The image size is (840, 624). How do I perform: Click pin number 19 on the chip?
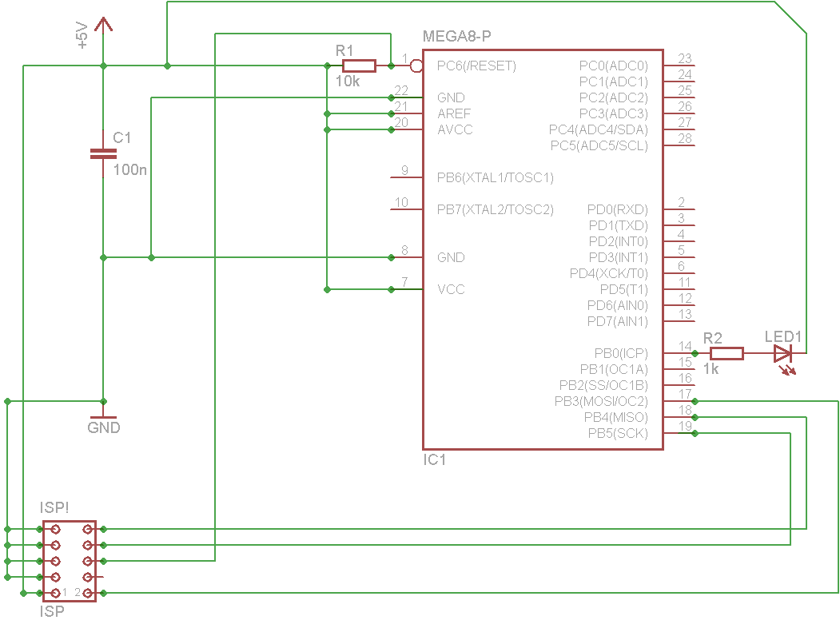[685, 426]
